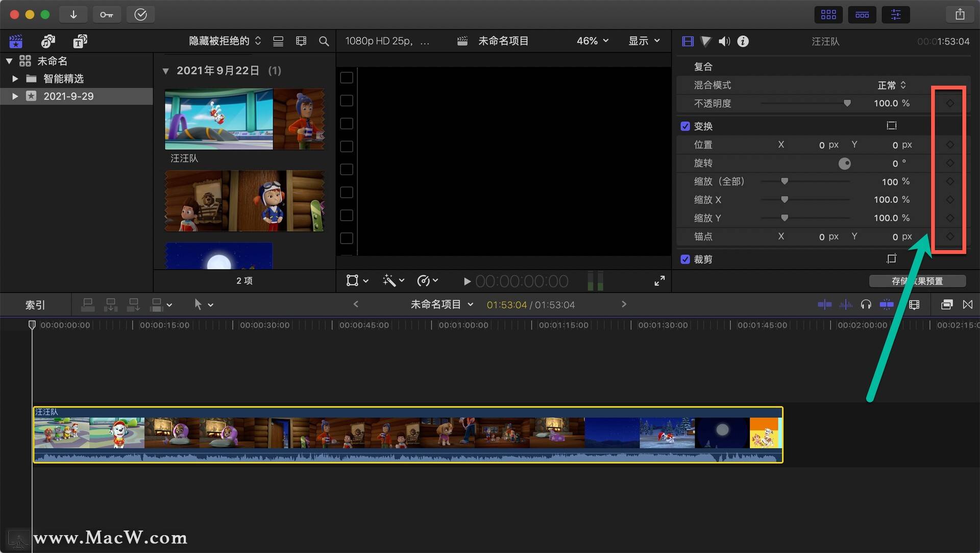Add keyframe for 锚点
The image size is (980, 553).
click(950, 236)
